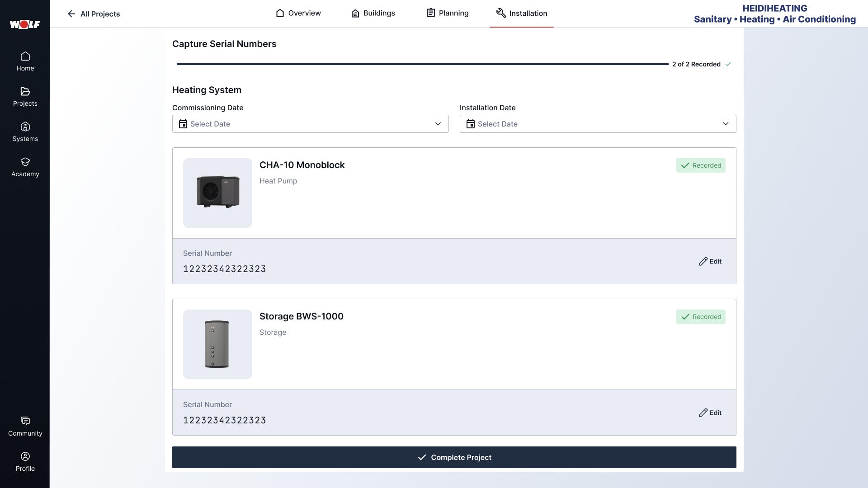Expand the Installation Date dropdown chevron

[x=726, y=124]
